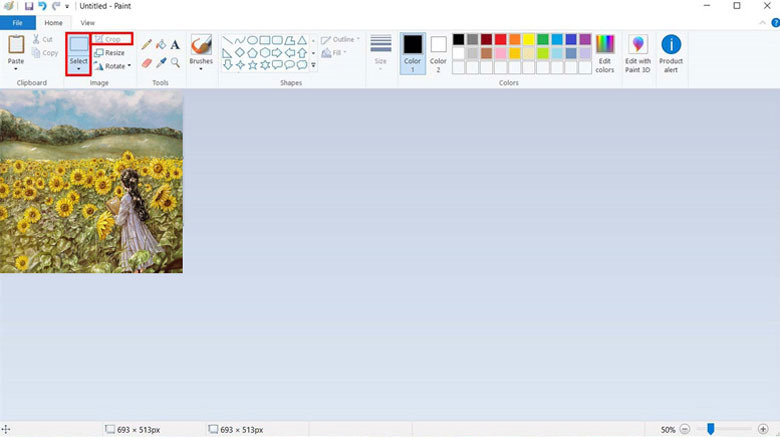Open the shape Fill dropdown
This screenshot has width=780, height=437.
coord(334,53)
